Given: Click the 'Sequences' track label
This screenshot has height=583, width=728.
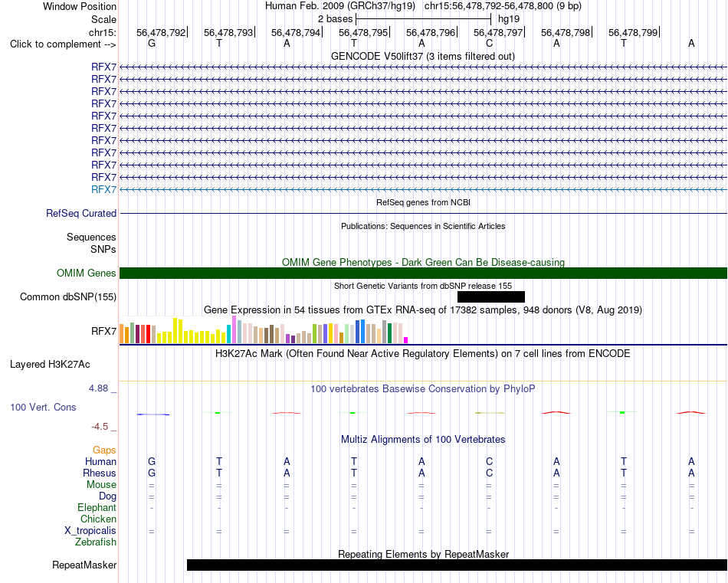Looking at the screenshot, I should [x=91, y=237].
